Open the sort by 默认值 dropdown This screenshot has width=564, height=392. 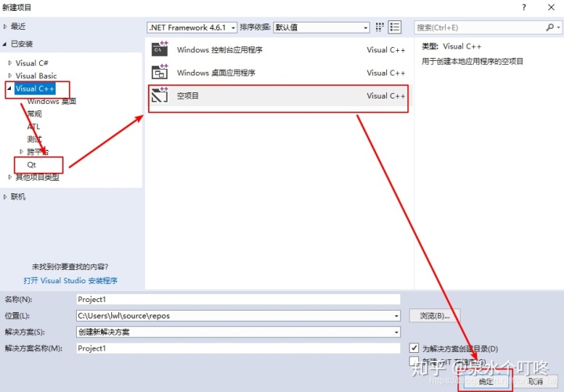tap(321, 27)
